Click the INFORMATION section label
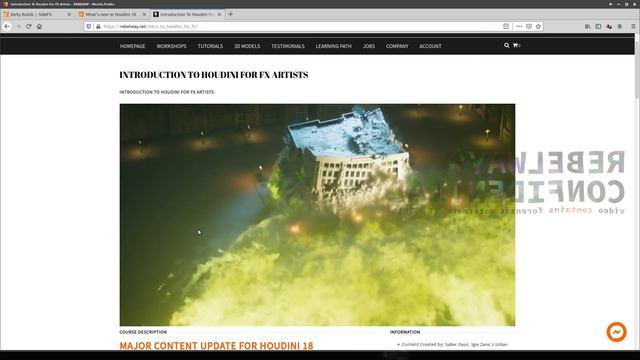640x360 pixels. 405,332
